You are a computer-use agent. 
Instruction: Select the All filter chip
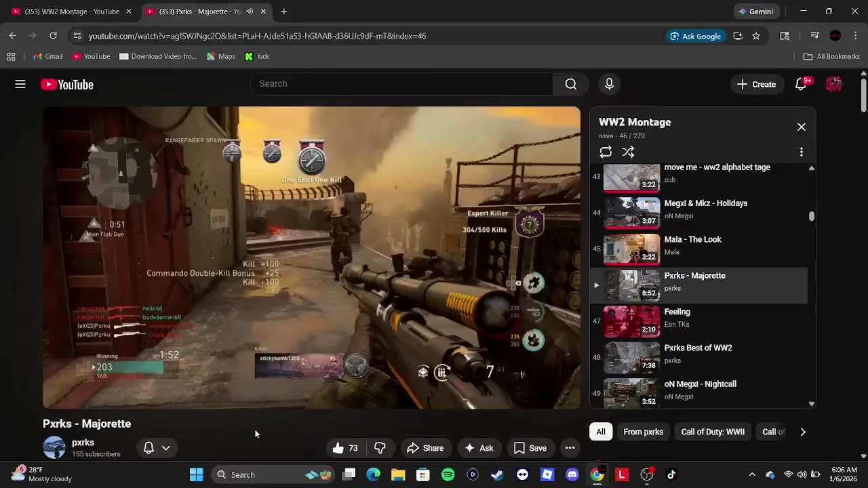click(x=601, y=432)
